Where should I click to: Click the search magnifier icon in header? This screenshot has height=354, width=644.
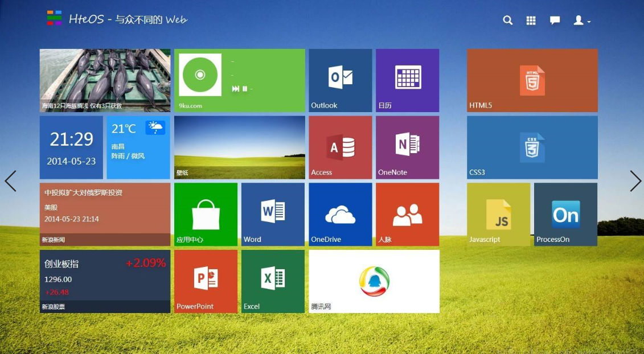point(508,20)
